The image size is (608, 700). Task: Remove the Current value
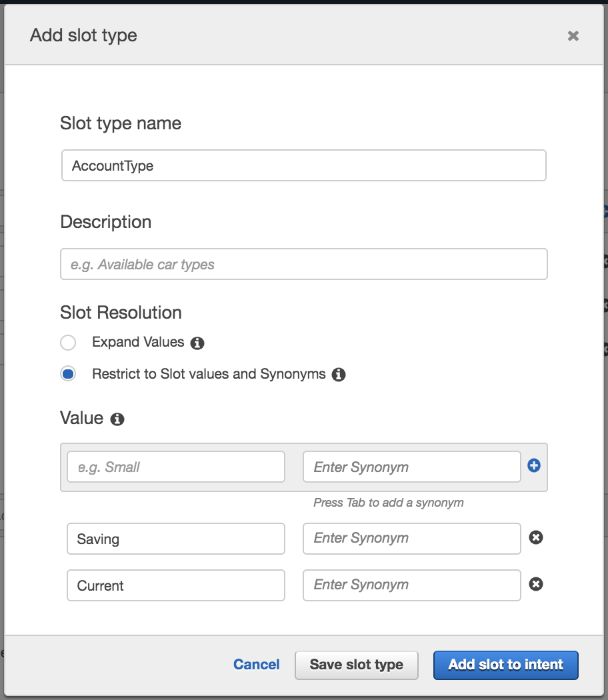tap(536, 584)
